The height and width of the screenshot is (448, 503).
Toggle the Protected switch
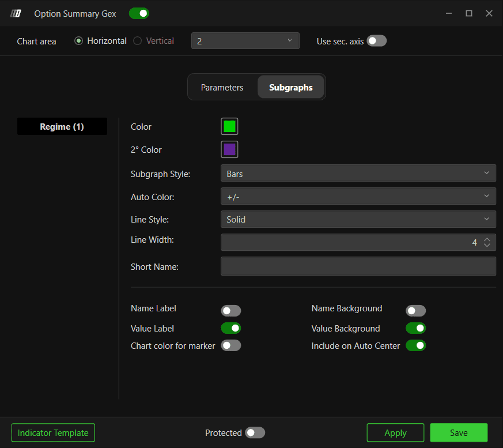coord(255,432)
